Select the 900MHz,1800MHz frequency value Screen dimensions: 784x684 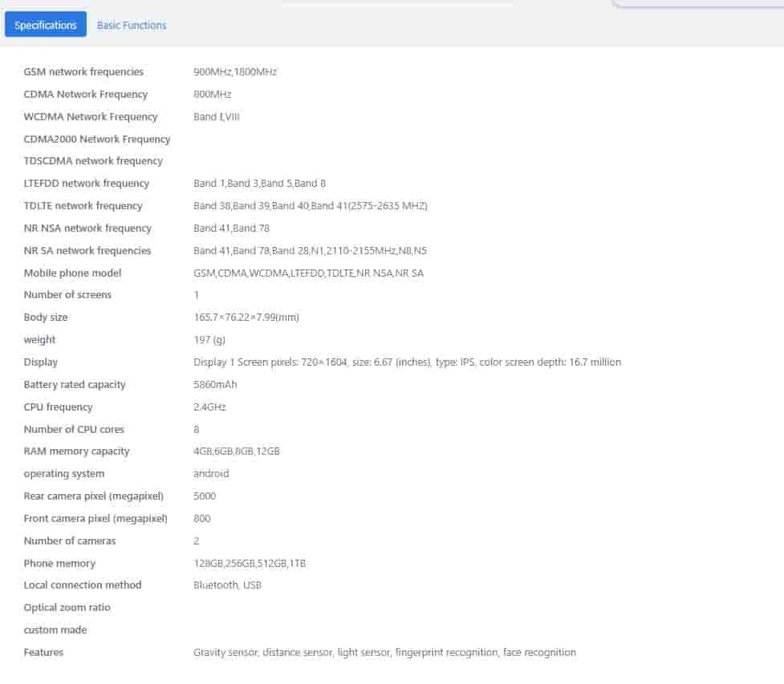click(235, 72)
